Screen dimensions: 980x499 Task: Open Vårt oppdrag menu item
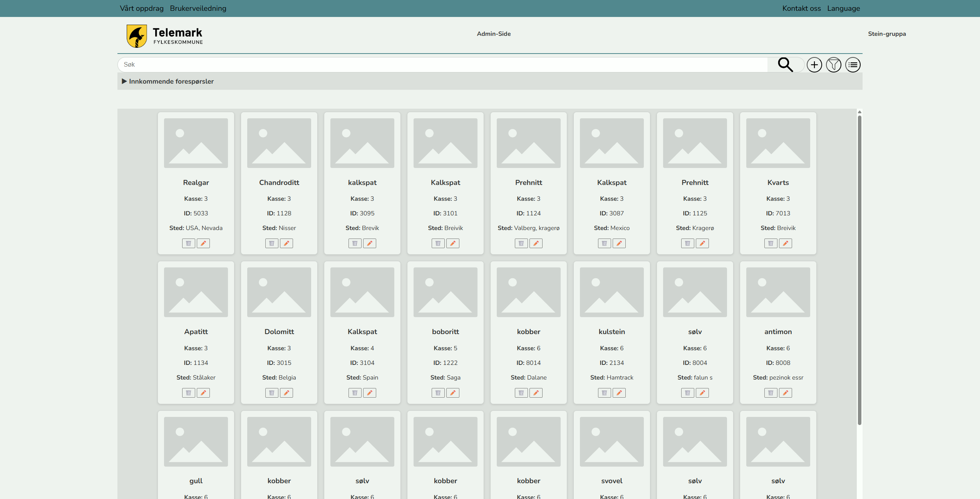pyautogui.click(x=141, y=8)
